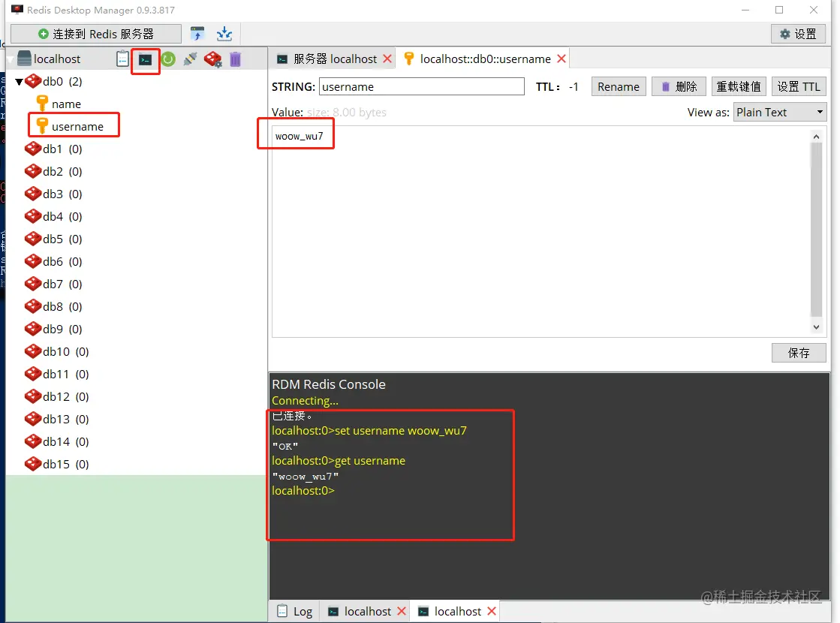
Task: Select db6 (0) in the tree
Action: point(62,261)
